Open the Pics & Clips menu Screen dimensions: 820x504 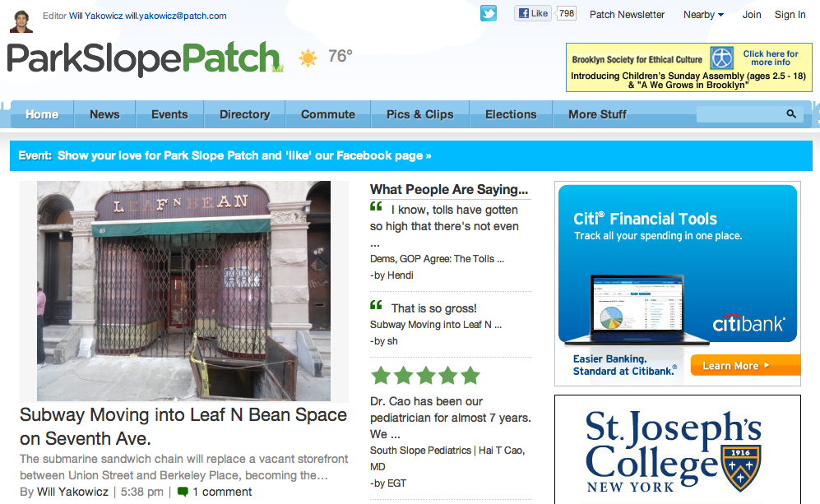pyautogui.click(x=419, y=114)
